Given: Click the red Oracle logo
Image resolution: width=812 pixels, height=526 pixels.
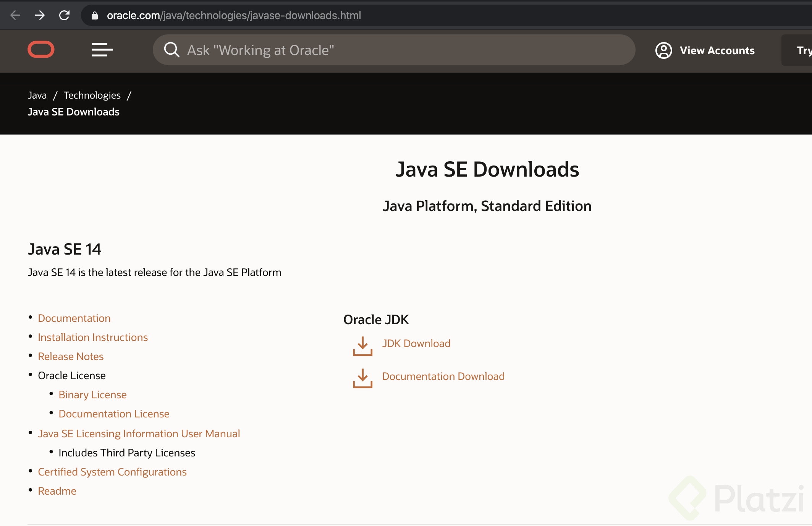Looking at the screenshot, I should [x=41, y=49].
